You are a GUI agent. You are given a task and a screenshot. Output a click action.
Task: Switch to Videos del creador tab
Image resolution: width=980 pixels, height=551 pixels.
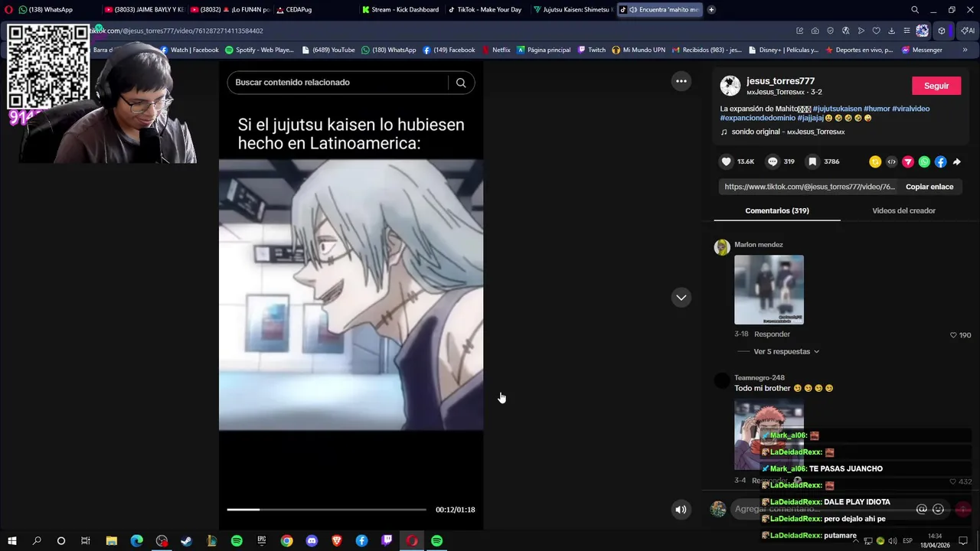[903, 210]
